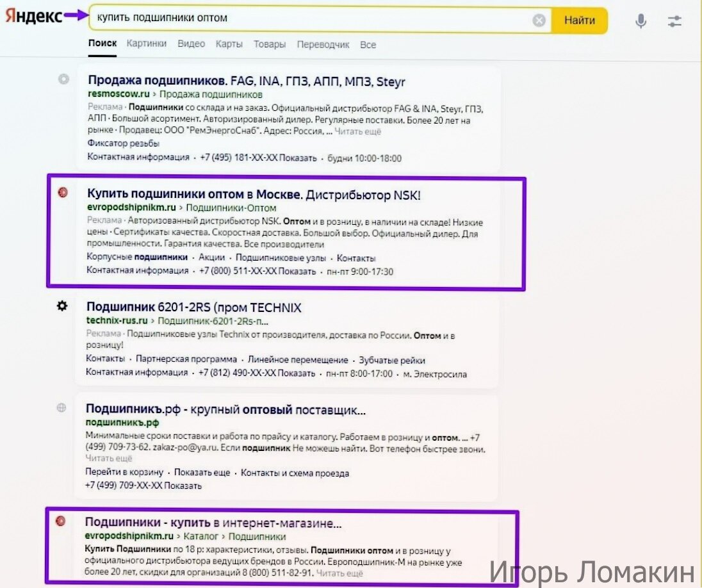Open the green подшипникъ.рф domain link
Image resolution: width=702 pixels, height=588 pixels.
click(122, 422)
